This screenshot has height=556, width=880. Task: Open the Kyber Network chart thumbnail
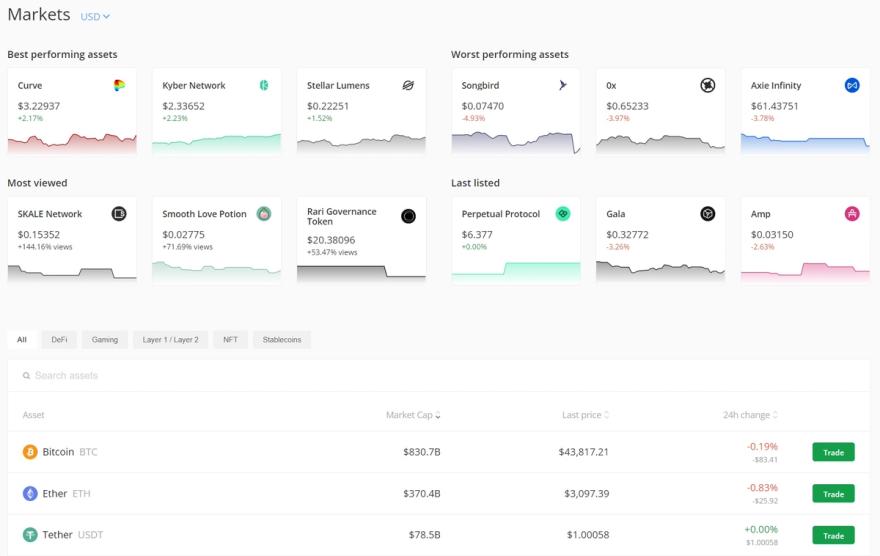tap(217, 143)
